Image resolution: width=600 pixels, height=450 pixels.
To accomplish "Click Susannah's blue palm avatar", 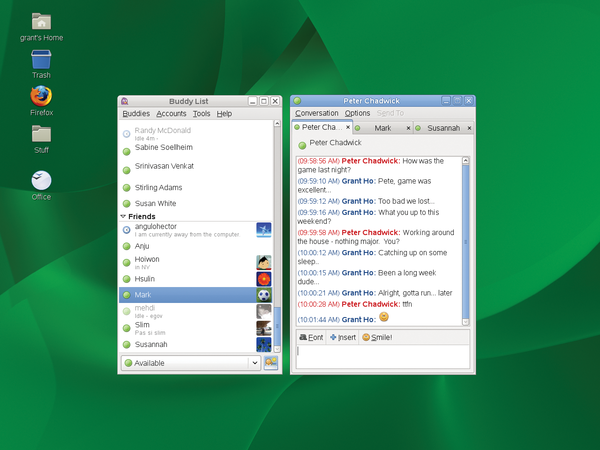I will (264, 344).
